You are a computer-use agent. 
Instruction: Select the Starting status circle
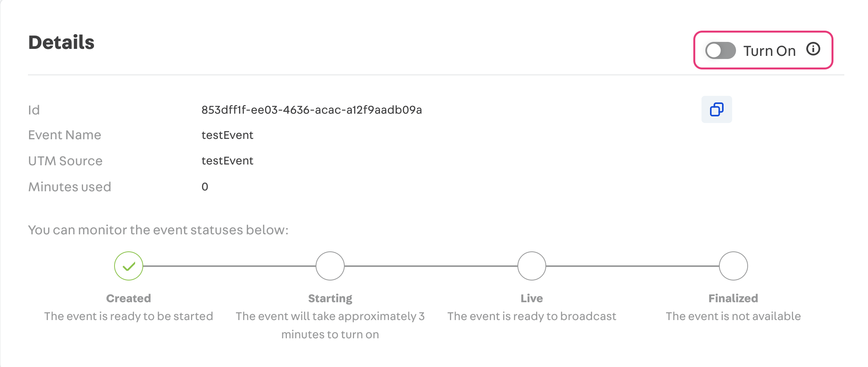pos(330,266)
